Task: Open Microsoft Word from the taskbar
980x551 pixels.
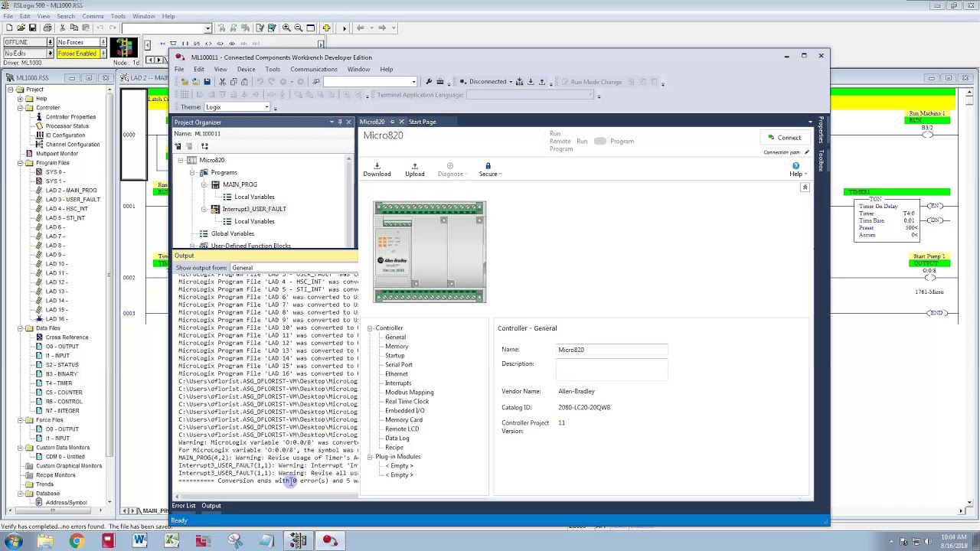Action: (x=139, y=541)
